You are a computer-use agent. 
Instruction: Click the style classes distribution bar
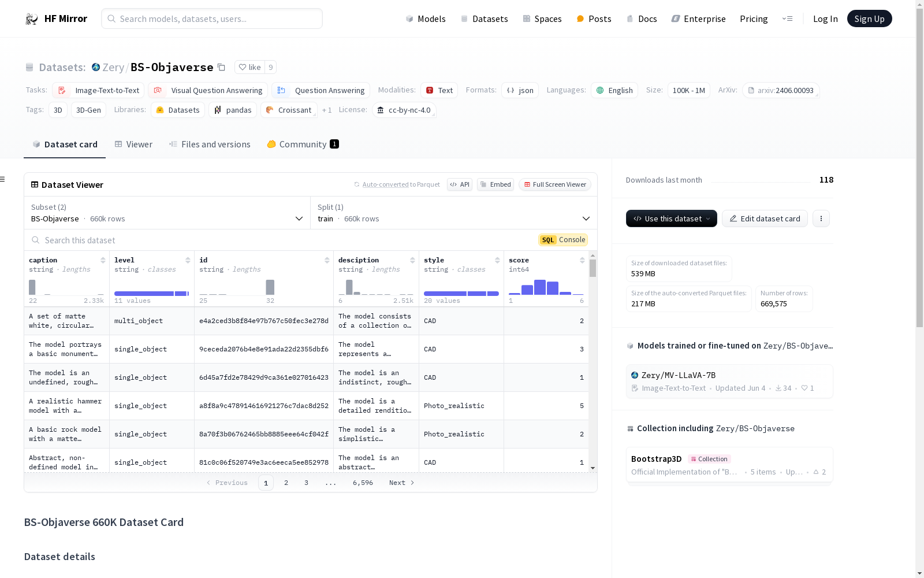pos(461,294)
